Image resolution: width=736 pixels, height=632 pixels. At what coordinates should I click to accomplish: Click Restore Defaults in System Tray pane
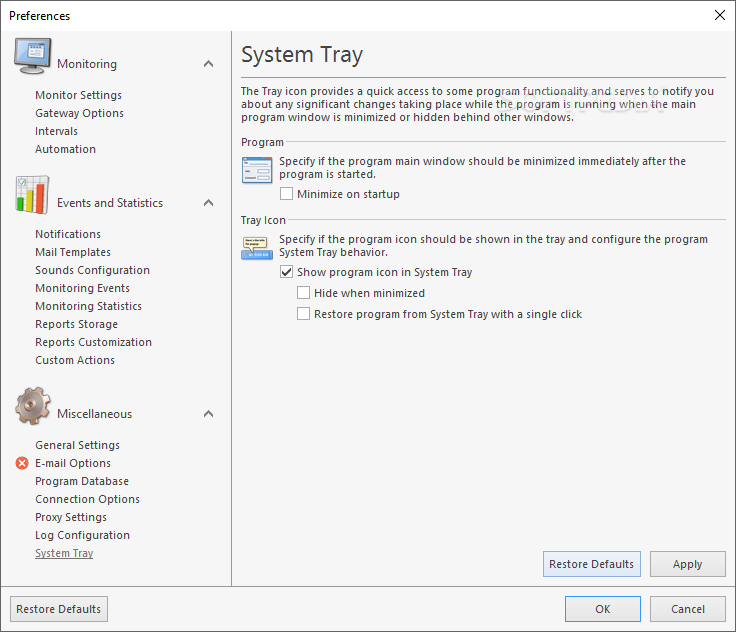click(591, 564)
